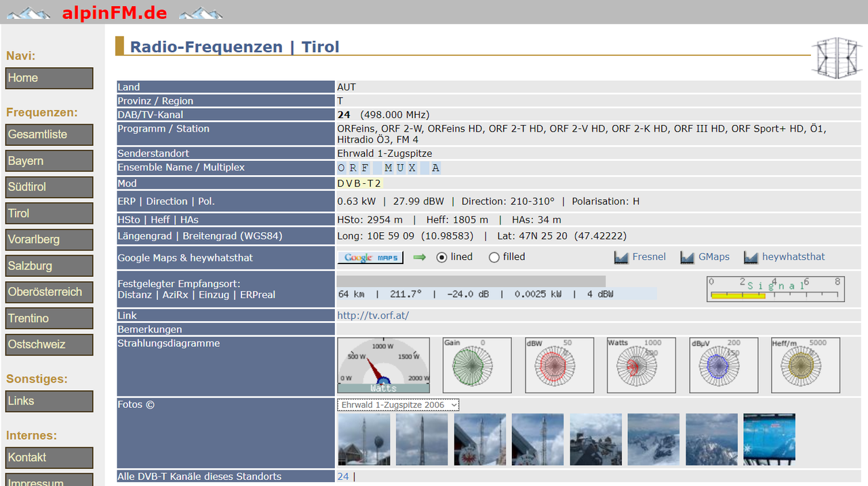Viewport: 868px width, 486px height.
Task: Click the green arrow icon
Action: 420,257
